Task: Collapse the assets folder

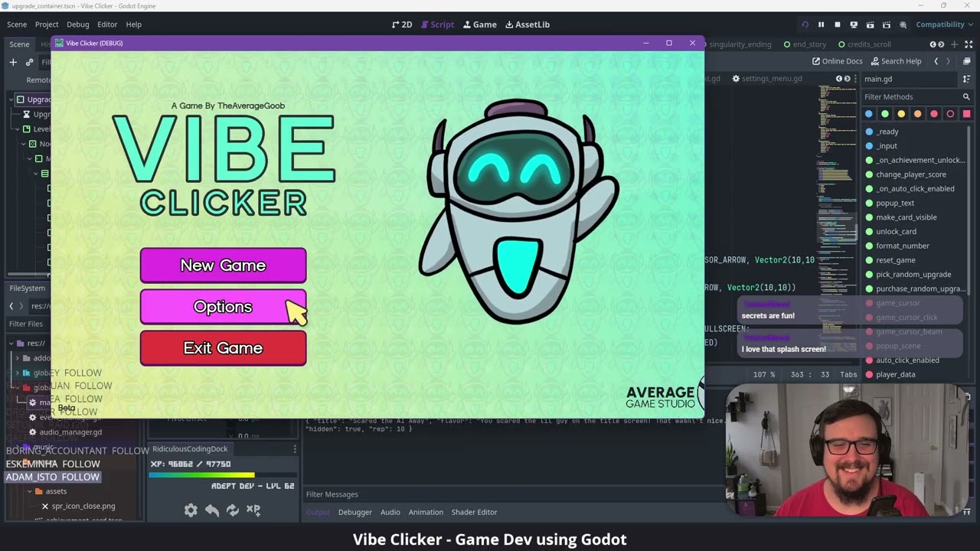Action: (29, 491)
